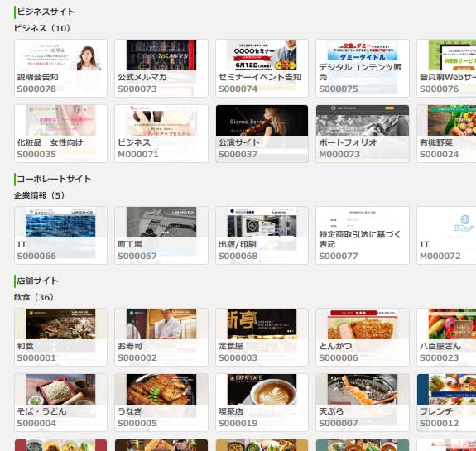Viewport: 476px width, 451px height.
Task: Pick the 化粧品 女性向け S000035 template
Action: tap(60, 133)
